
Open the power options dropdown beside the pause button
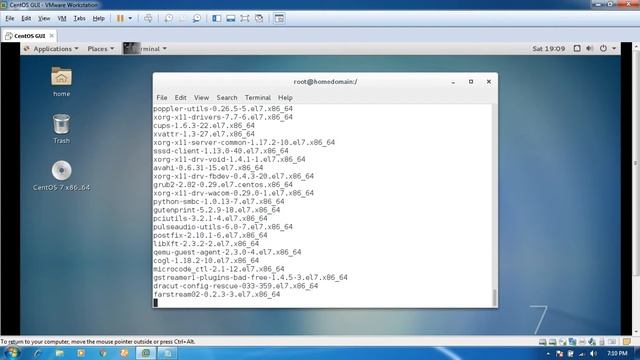[130, 18]
